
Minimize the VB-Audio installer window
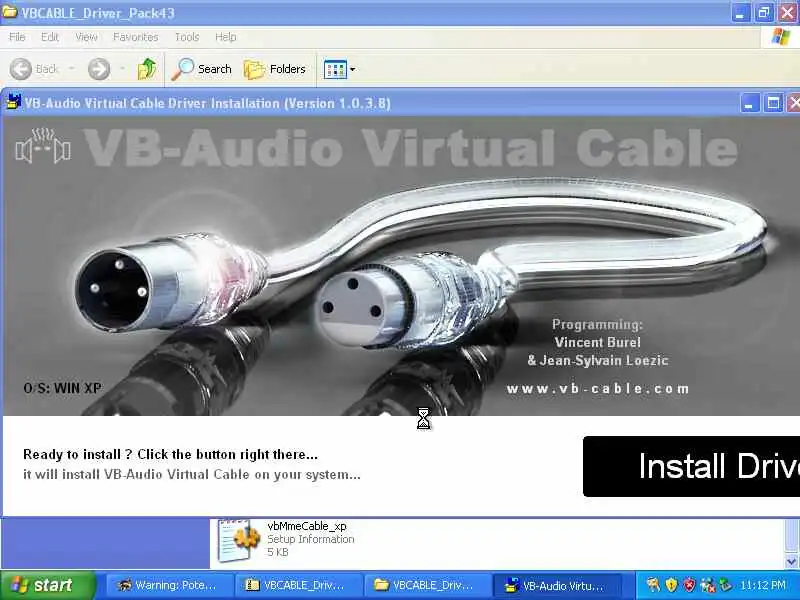[749, 103]
